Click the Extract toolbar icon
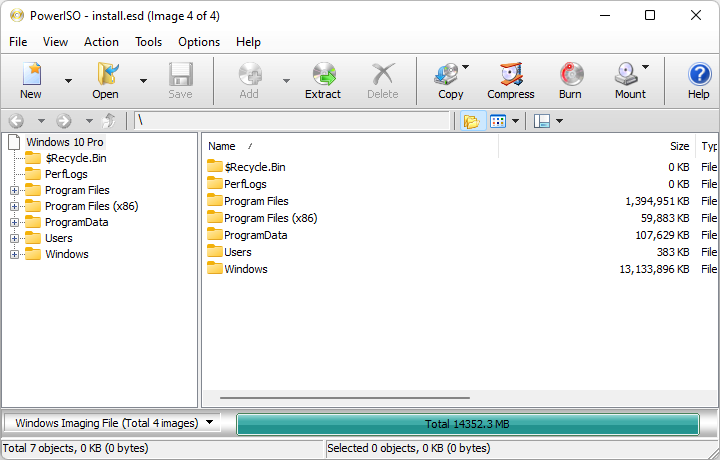Screen dimensions: 720x460 pyautogui.click(x=323, y=80)
